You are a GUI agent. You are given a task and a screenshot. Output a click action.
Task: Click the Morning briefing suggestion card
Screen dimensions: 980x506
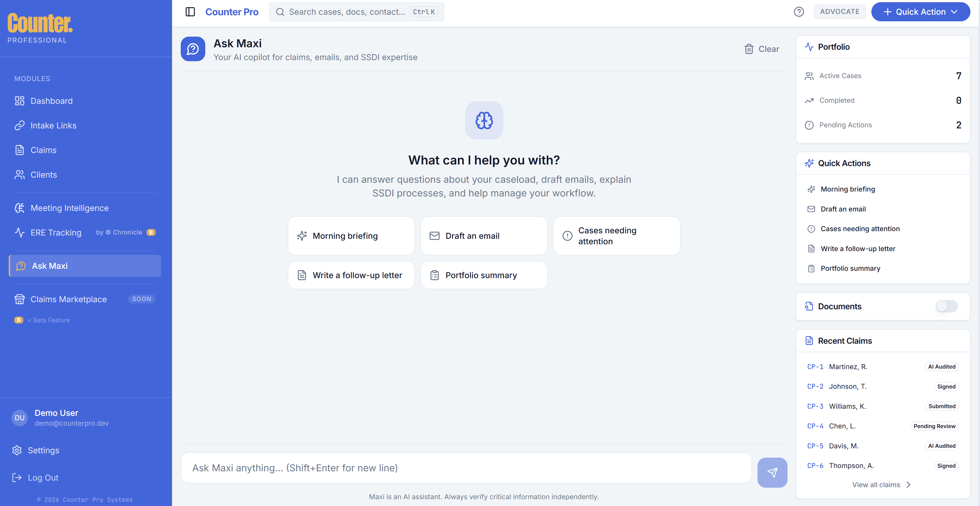(x=351, y=236)
